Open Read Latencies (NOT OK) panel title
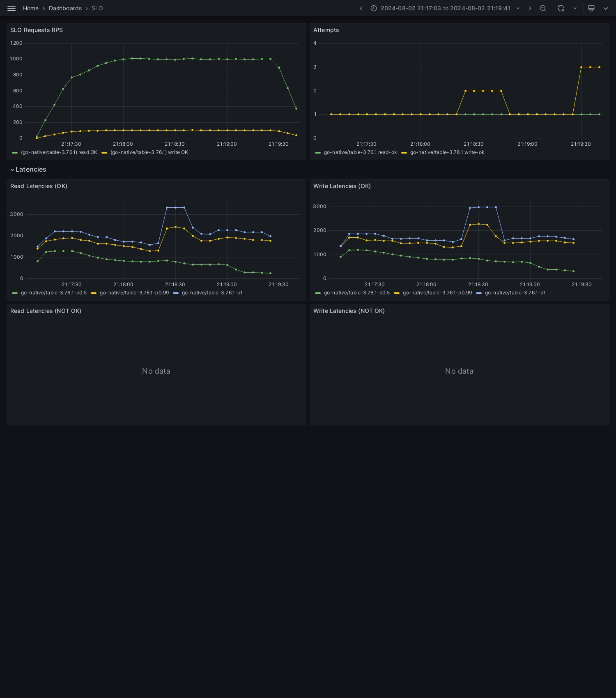616x698 pixels. pyautogui.click(x=46, y=311)
